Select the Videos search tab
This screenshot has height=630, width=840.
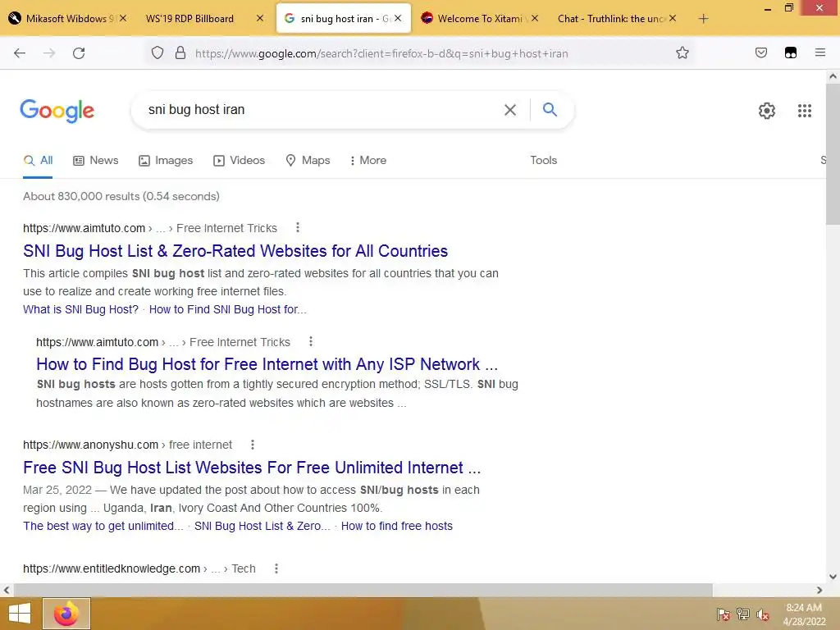(239, 160)
